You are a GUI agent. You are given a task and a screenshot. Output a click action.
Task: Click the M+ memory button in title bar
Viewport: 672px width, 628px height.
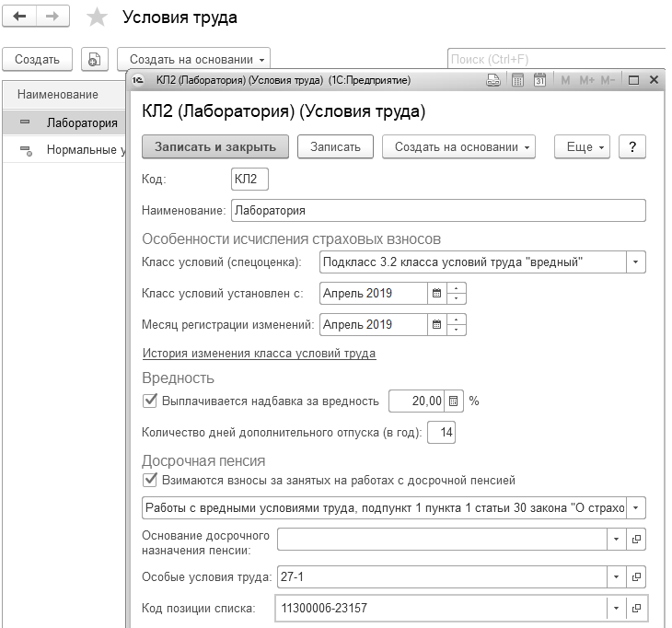point(586,80)
